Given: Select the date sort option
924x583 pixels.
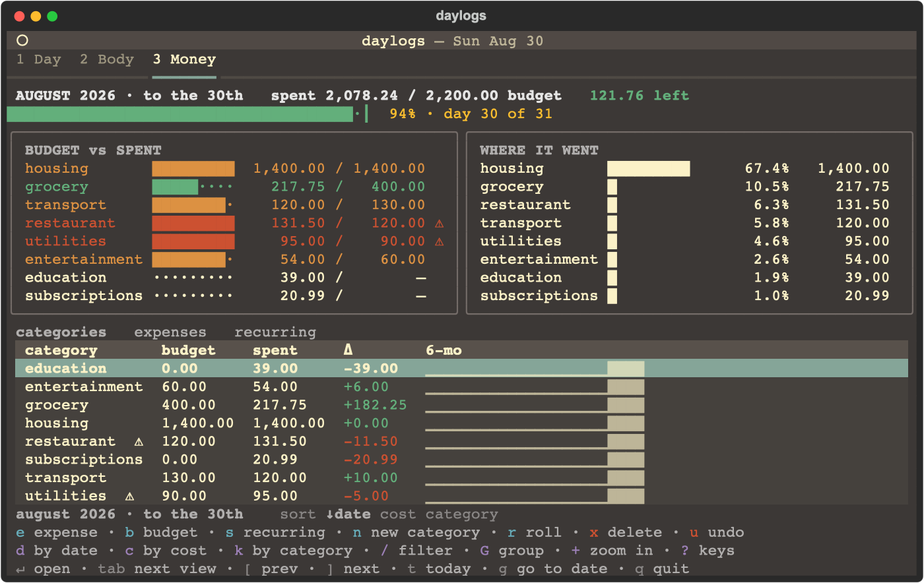Looking at the screenshot, I should [x=348, y=514].
